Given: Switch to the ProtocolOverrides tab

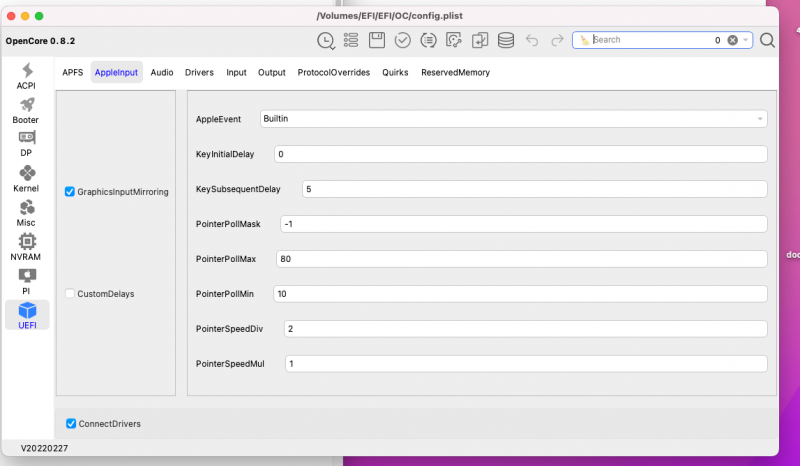Looking at the screenshot, I should [334, 72].
